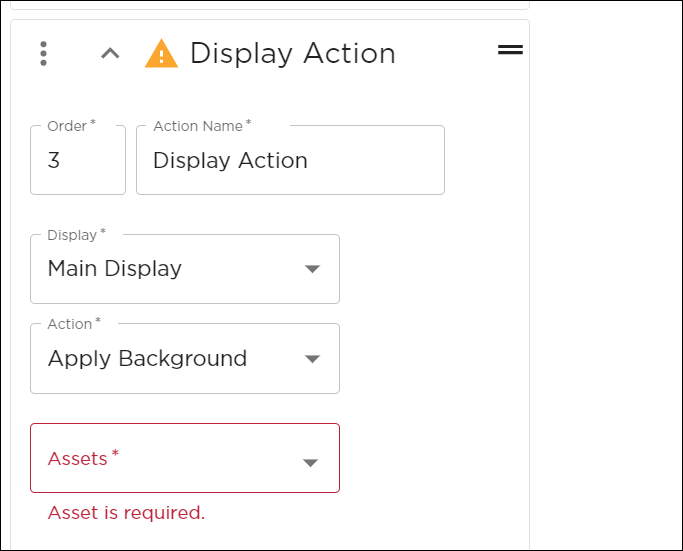Click the arrow inside the Display dropdown
The width and height of the screenshot is (683, 551).
pyautogui.click(x=312, y=269)
